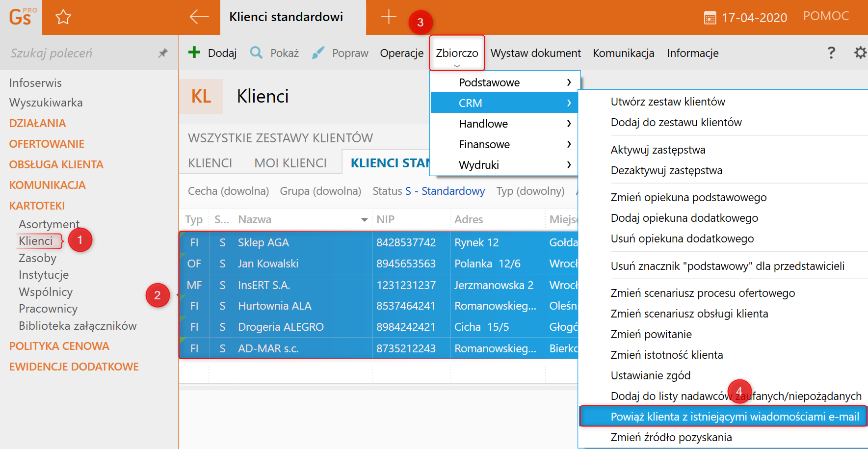Image resolution: width=868 pixels, height=449 pixels.
Task: Click the KL module badge icon
Action: 201,96
